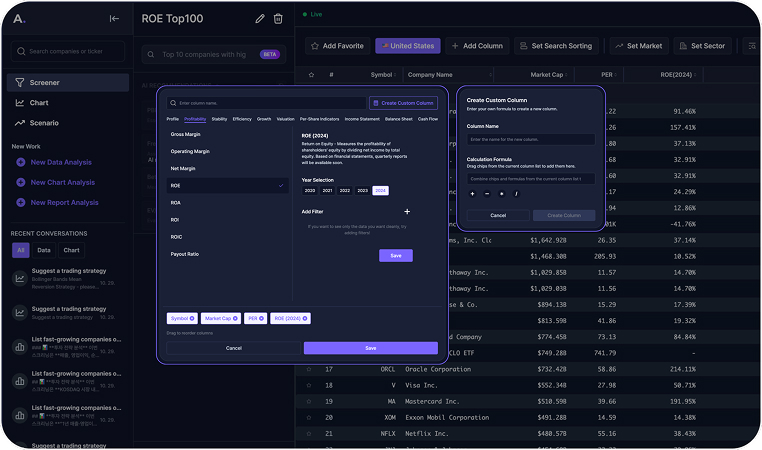Click the Create Custom Column button
Screen dimensions: 762x450
403,103
